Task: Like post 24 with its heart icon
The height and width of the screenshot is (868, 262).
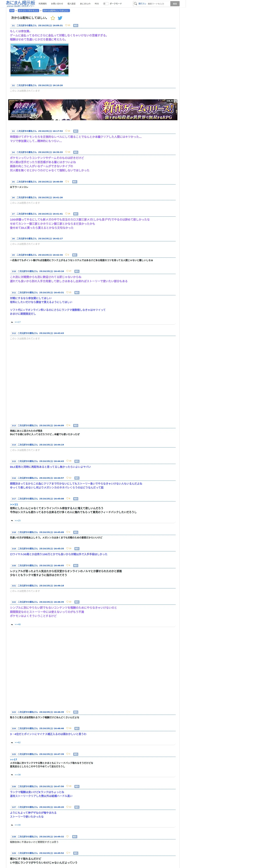Action: pos(67,728)
